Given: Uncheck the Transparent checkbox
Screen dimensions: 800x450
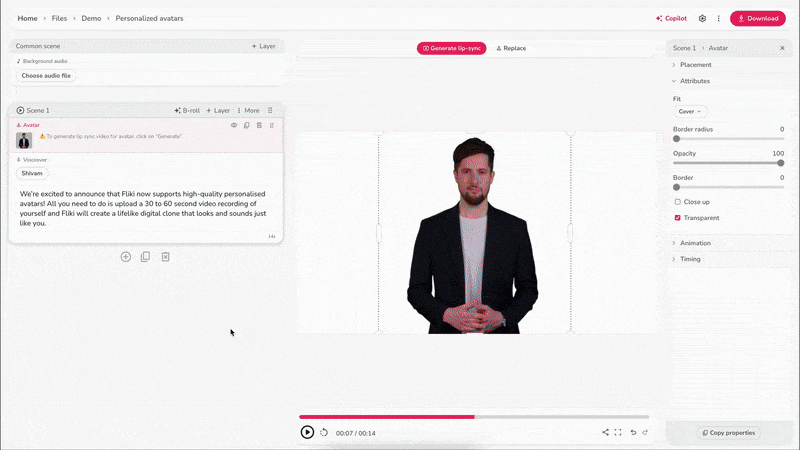Looking at the screenshot, I should pyautogui.click(x=677, y=217).
